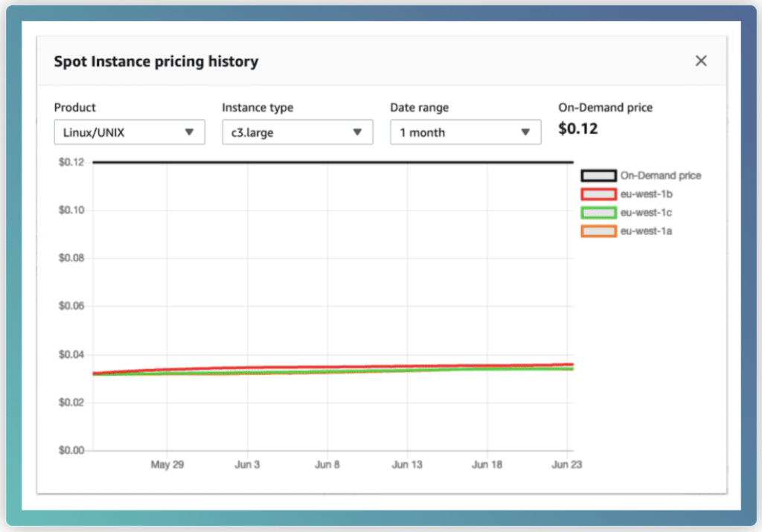
Task: Close the Spot Instance pricing history dialog
Action: tap(700, 61)
